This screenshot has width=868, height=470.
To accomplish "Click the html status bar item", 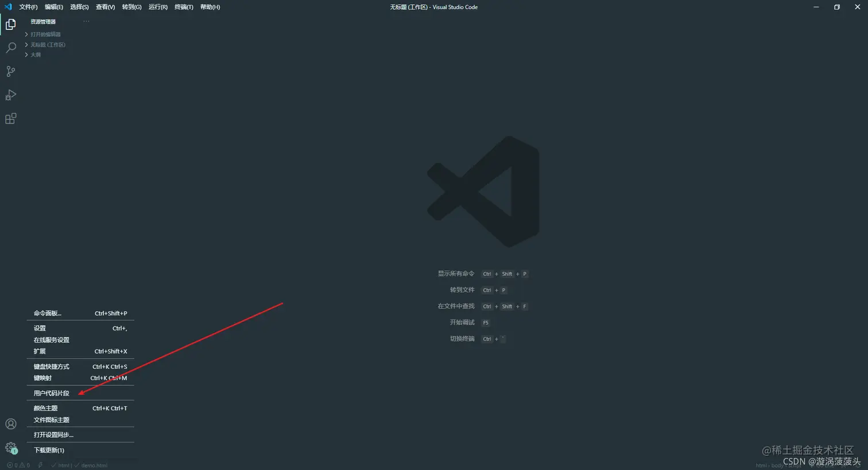I will click(x=60, y=465).
